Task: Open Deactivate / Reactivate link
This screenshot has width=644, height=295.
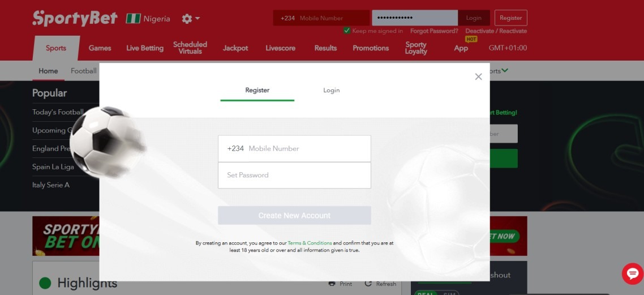Action: [496, 31]
